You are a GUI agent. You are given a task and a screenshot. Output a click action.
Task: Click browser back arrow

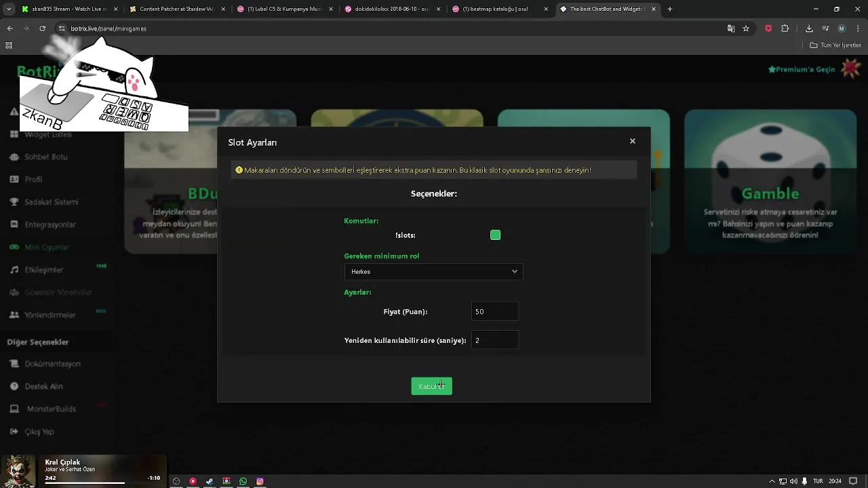(9, 28)
